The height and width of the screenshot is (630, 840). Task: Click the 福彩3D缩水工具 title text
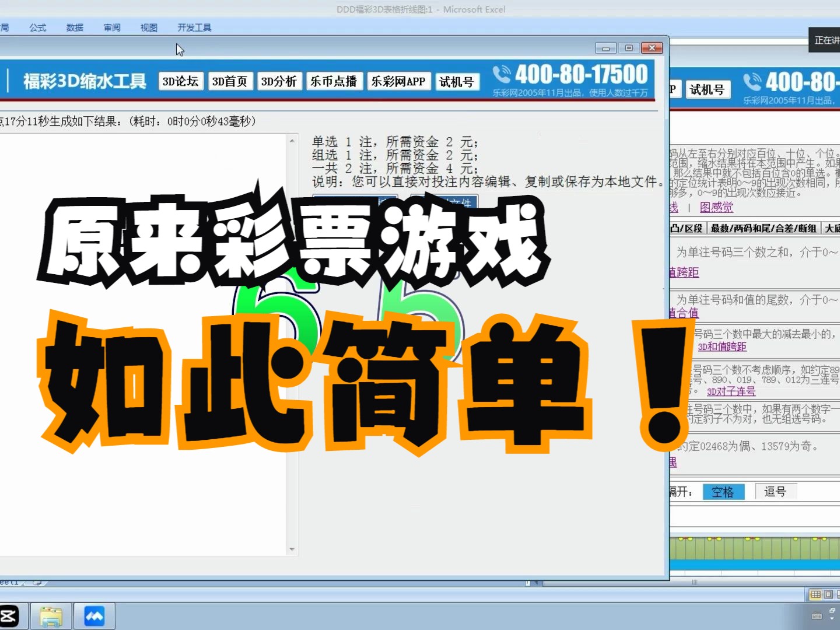pos(85,81)
